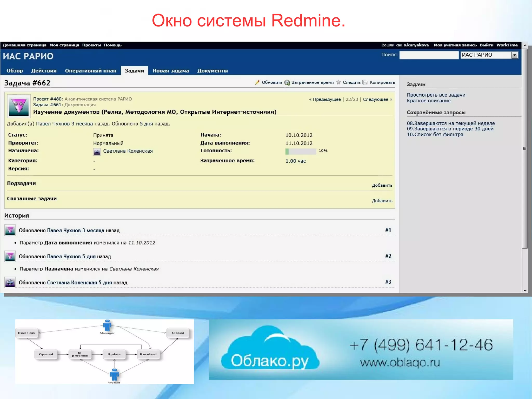Click the issue author's large avatar

pos(19,106)
